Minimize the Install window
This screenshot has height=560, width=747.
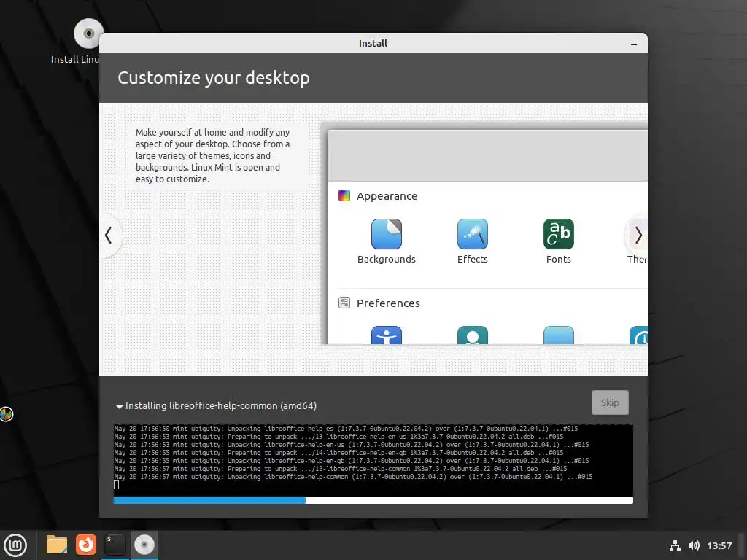coord(634,44)
